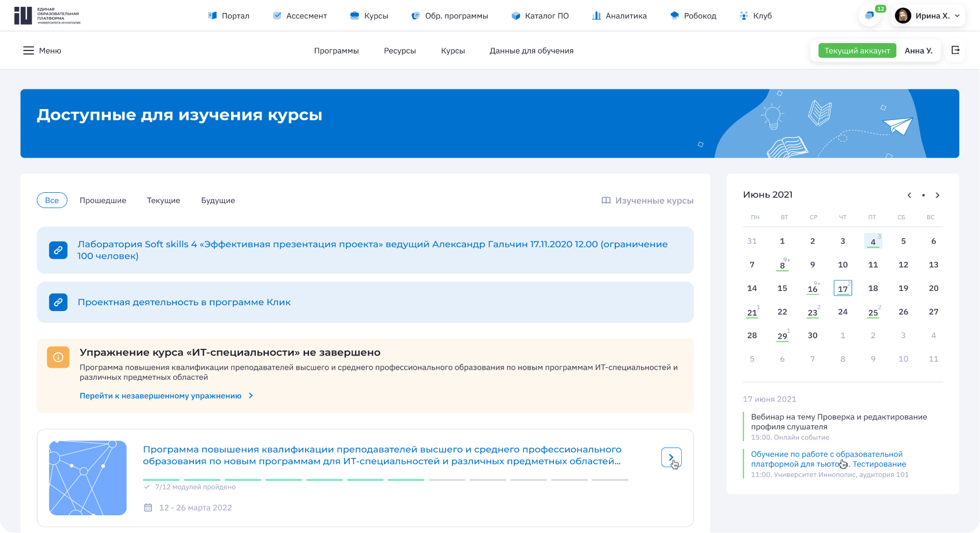Screen dimensions: 980x533
Task: Go to Перейти к незавершенному упражнению
Action: pos(161,396)
